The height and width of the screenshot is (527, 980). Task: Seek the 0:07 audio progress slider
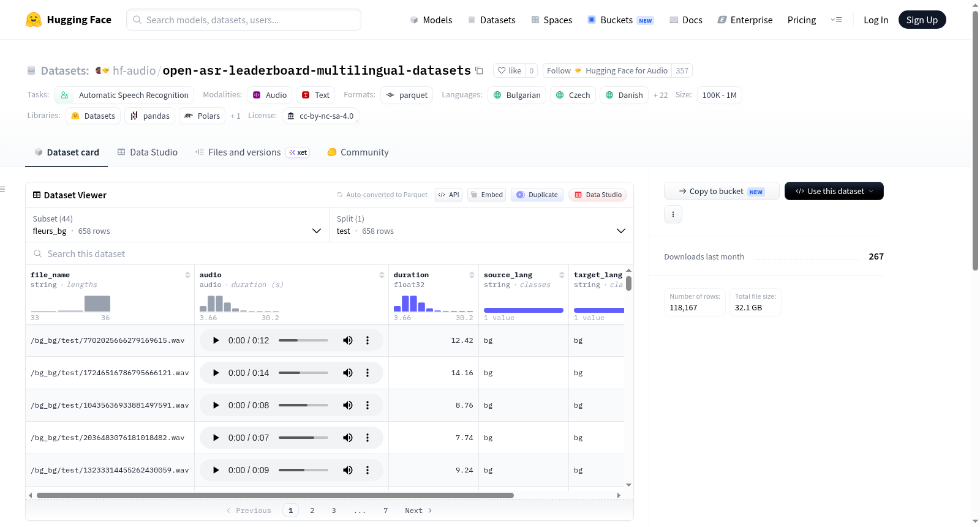(x=303, y=438)
